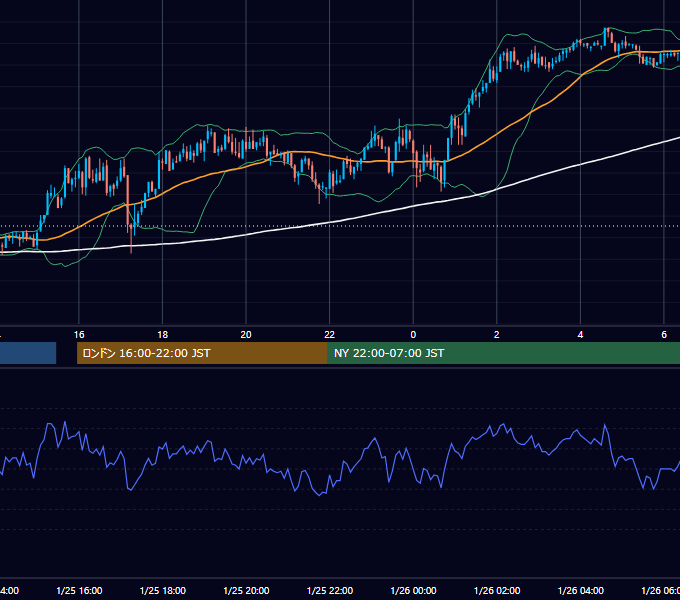Viewport: 680px width, 600px height.
Task: Click the '16' hour label on chart axis
Action: click(x=79, y=335)
